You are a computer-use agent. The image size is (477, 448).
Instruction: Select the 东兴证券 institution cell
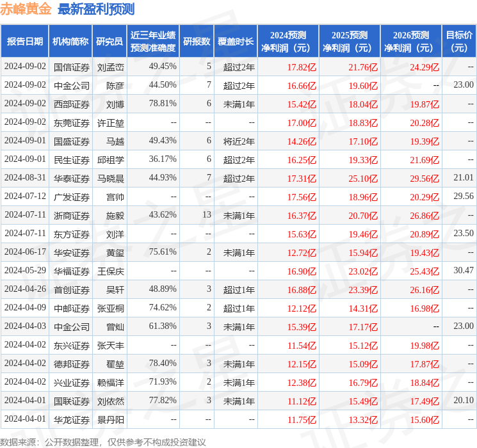[72, 346]
